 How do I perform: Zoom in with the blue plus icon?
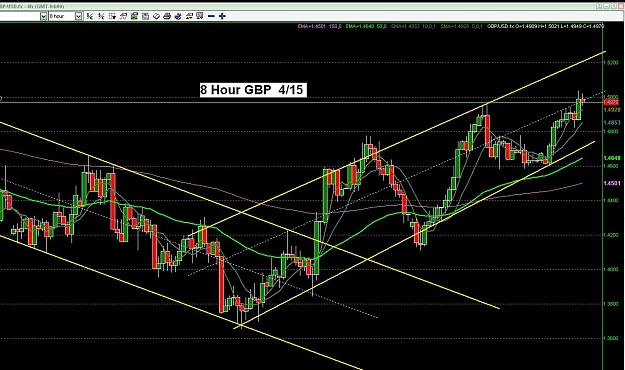[x=222, y=16]
